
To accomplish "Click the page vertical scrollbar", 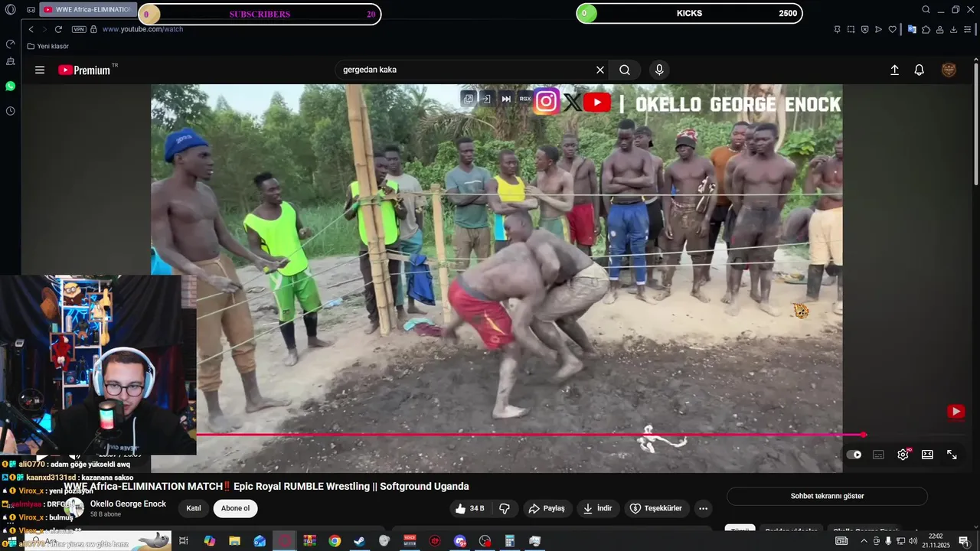I will 975,122.
